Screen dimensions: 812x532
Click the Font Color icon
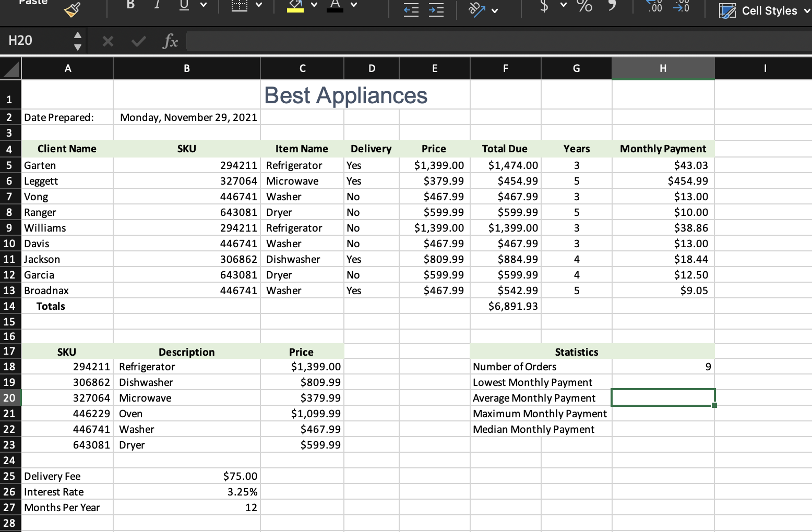tap(335, 5)
